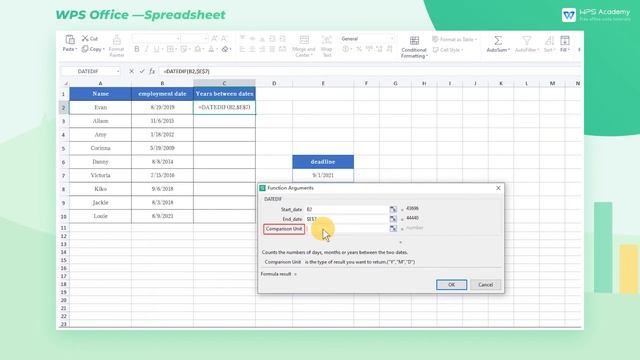Click cell with name 'Victoria'
The width and height of the screenshot is (640, 360).
click(x=100, y=175)
